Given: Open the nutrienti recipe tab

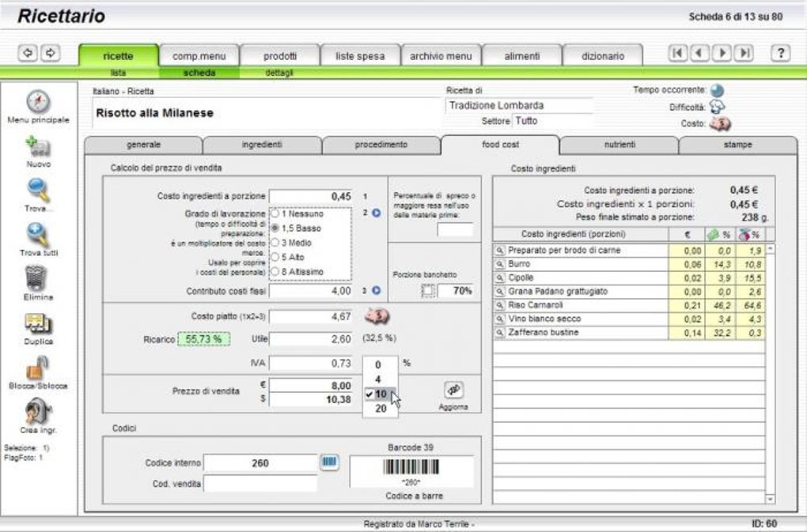Looking at the screenshot, I should click(619, 145).
